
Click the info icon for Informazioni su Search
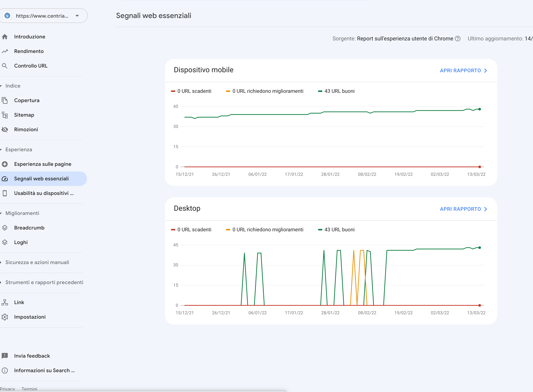tap(5, 370)
